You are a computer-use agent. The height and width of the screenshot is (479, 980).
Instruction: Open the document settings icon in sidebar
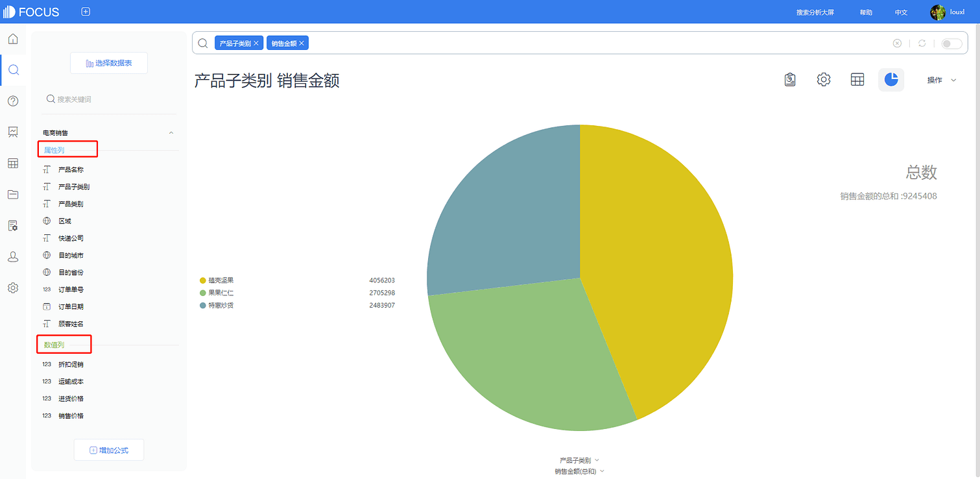(x=13, y=225)
